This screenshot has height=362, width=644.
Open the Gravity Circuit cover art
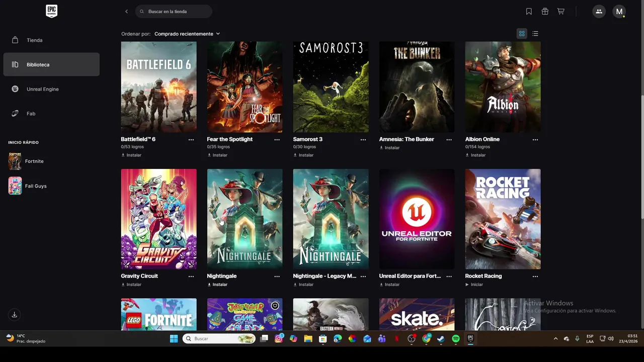click(x=159, y=219)
